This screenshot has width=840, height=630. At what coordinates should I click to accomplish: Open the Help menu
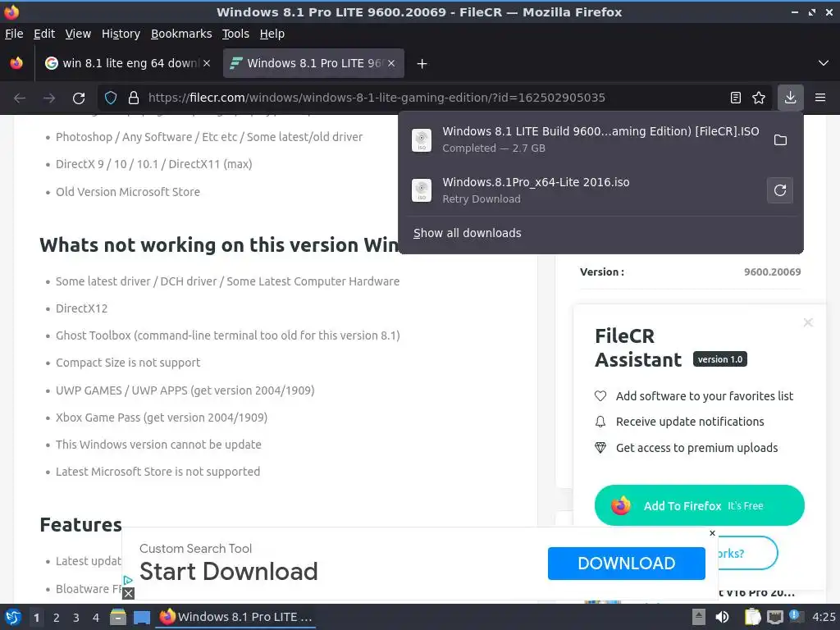coord(272,34)
